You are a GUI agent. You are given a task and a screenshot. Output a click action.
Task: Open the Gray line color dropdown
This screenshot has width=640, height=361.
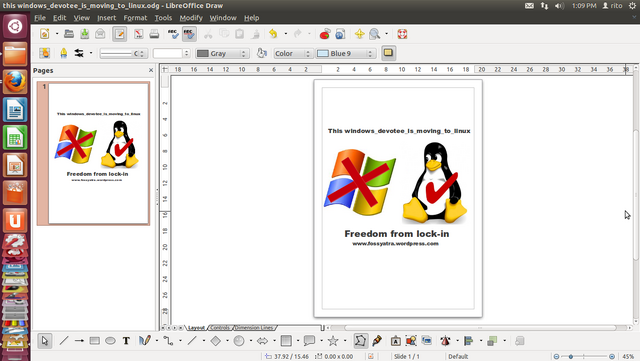tap(222, 53)
